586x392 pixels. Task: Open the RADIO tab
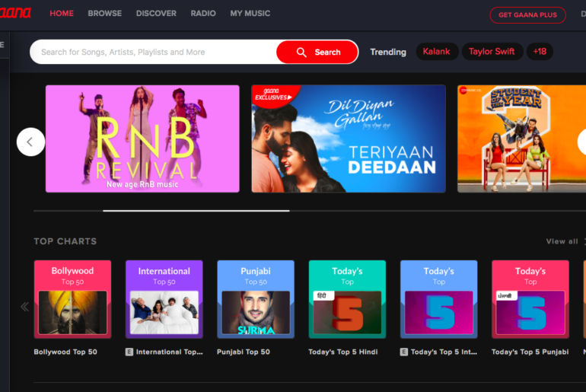click(x=203, y=14)
